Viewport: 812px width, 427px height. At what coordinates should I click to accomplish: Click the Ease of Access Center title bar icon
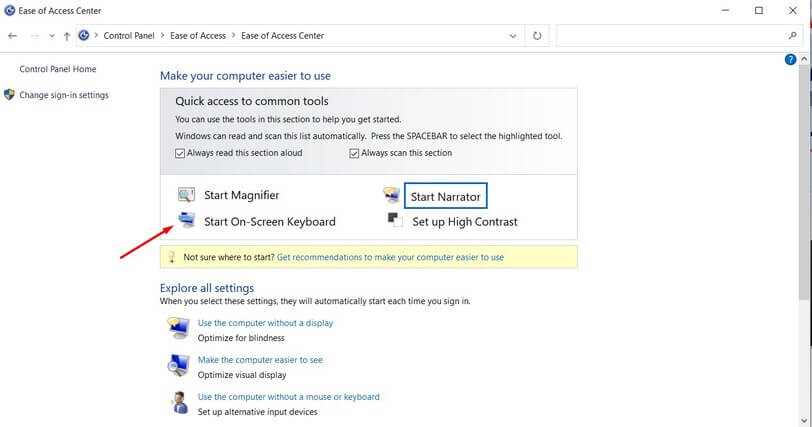pyautogui.click(x=9, y=10)
